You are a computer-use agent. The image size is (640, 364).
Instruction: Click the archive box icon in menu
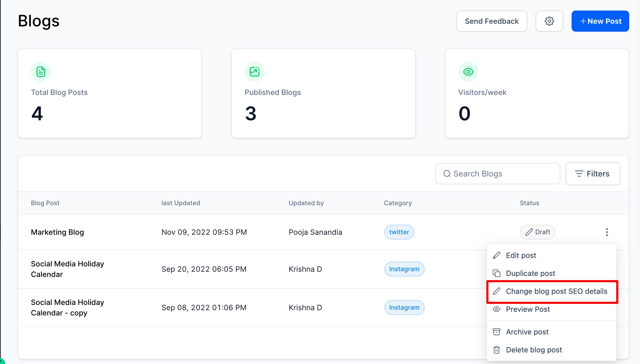496,332
